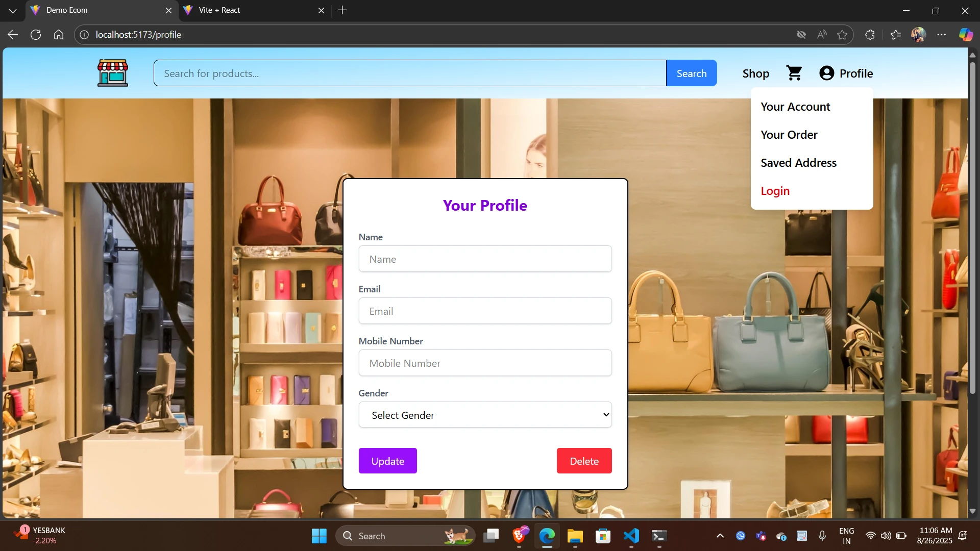
Task: Open browser Settings and more menu
Action: 942,35
